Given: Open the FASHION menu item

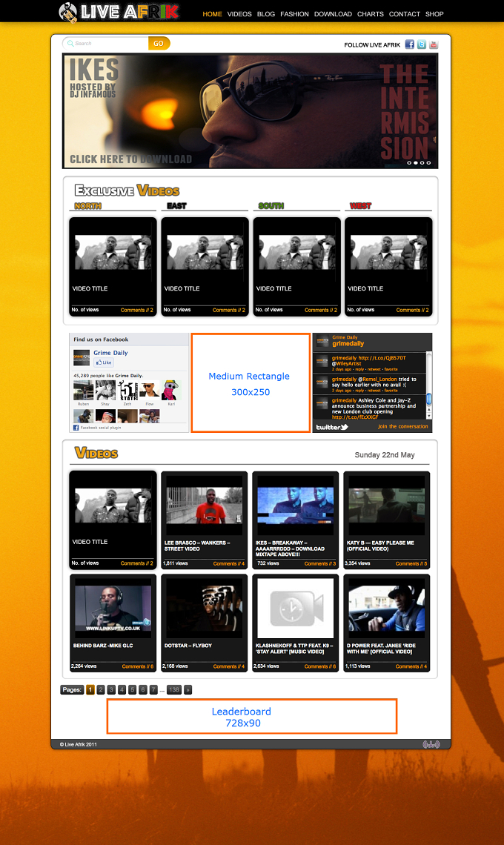Looking at the screenshot, I should (294, 14).
